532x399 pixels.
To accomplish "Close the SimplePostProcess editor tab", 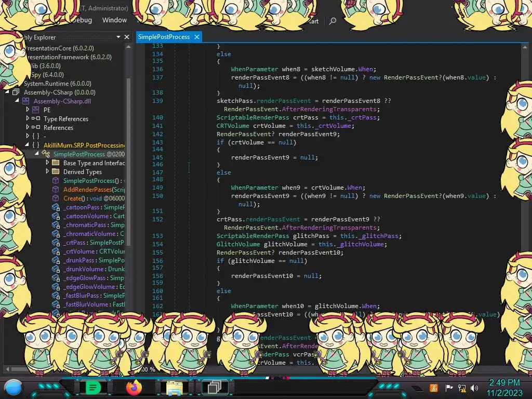I will point(197,37).
